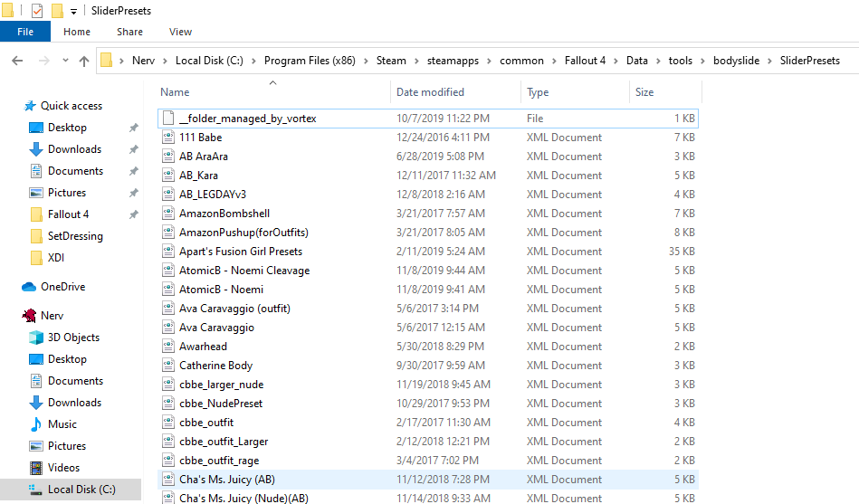Click the Back navigation arrow

point(17,61)
